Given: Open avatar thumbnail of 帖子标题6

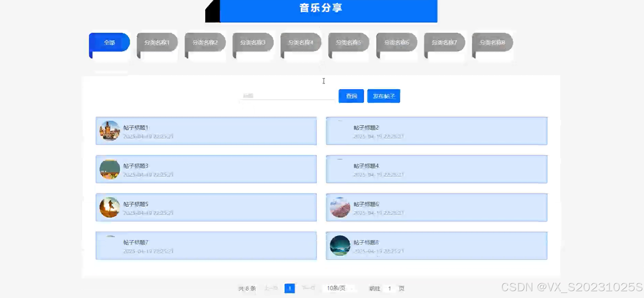Looking at the screenshot, I should coord(340,208).
